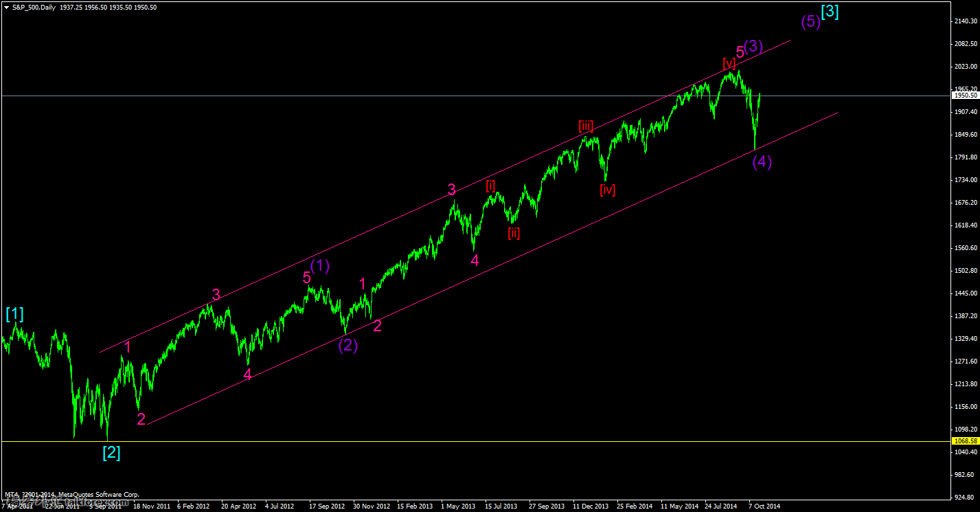
Task: Select the purple (3) wave label
Action: (753, 46)
